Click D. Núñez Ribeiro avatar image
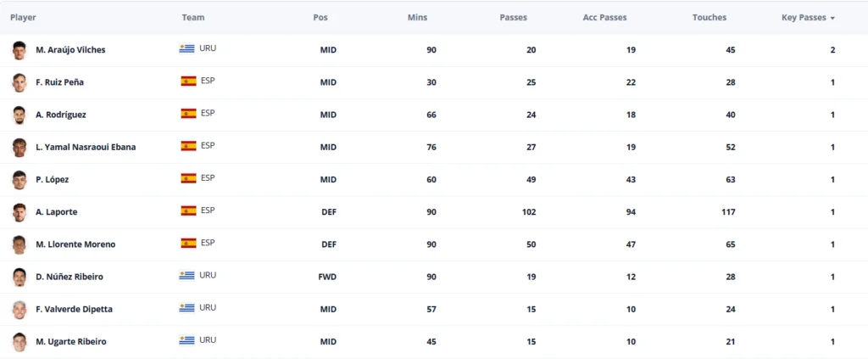This screenshot has width=868, height=359. [x=19, y=277]
